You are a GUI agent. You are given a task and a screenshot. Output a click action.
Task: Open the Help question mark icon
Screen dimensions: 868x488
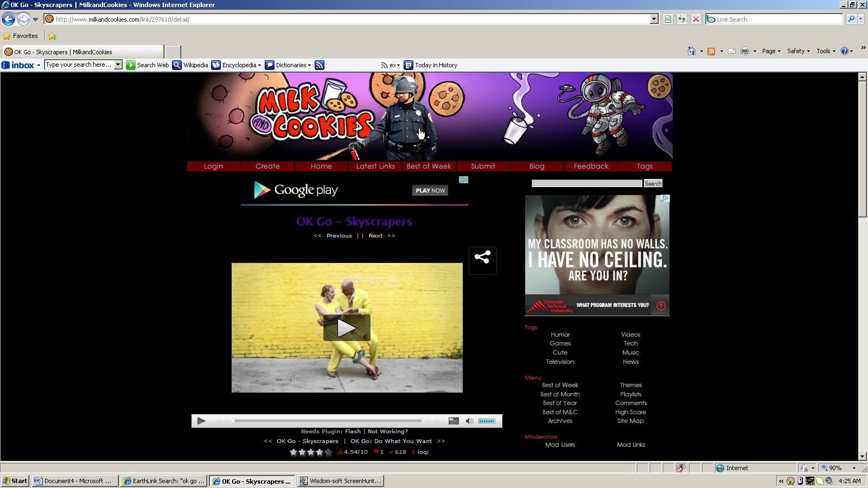[x=845, y=51]
